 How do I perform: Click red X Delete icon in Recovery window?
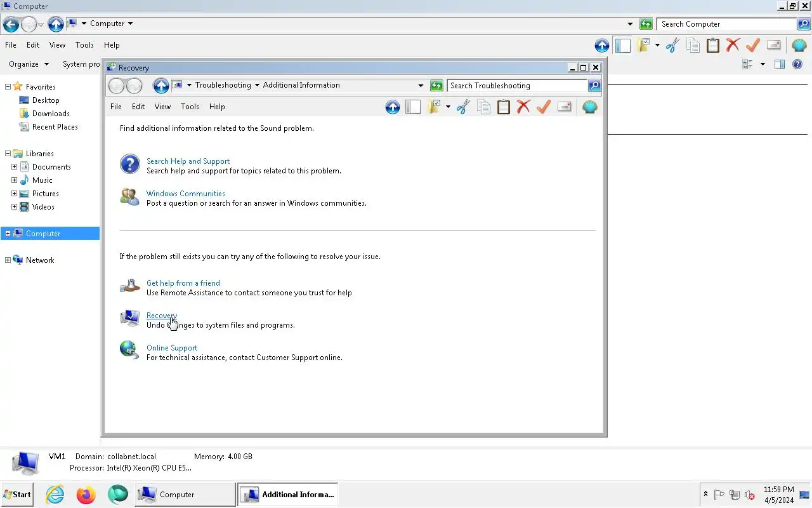point(523,107)
